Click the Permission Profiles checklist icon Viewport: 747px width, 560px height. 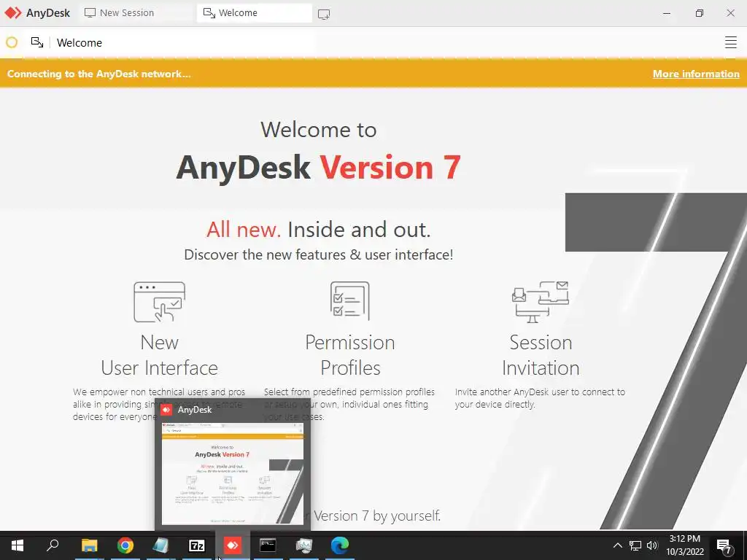[350, 300]
